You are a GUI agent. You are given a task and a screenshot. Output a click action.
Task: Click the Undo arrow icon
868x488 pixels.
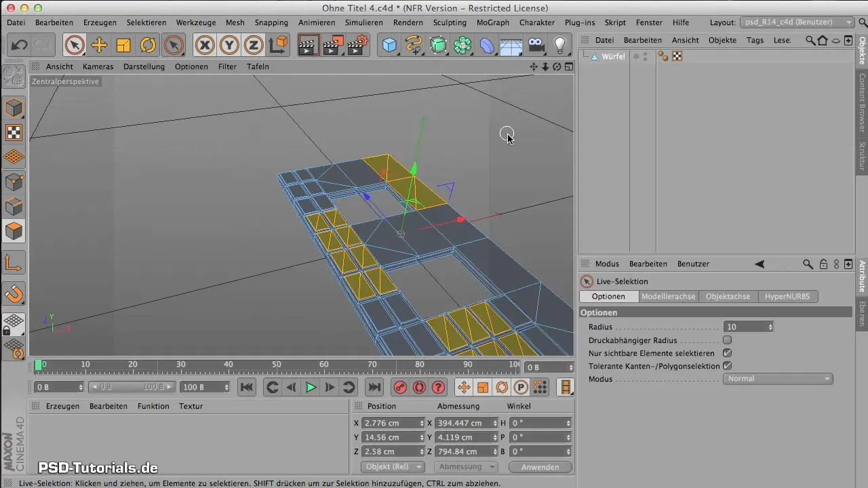[x=19, y=45]
